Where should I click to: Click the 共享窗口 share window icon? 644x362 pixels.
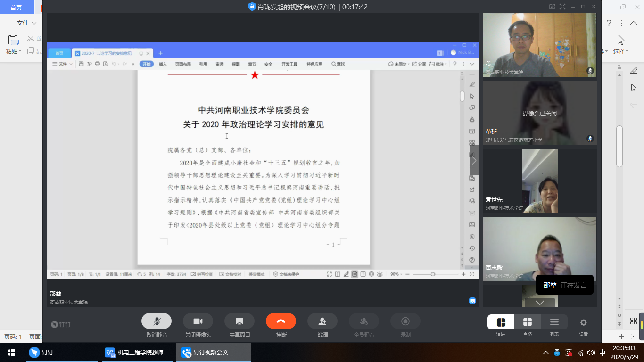pyautogui.click(x=239, y=321)
